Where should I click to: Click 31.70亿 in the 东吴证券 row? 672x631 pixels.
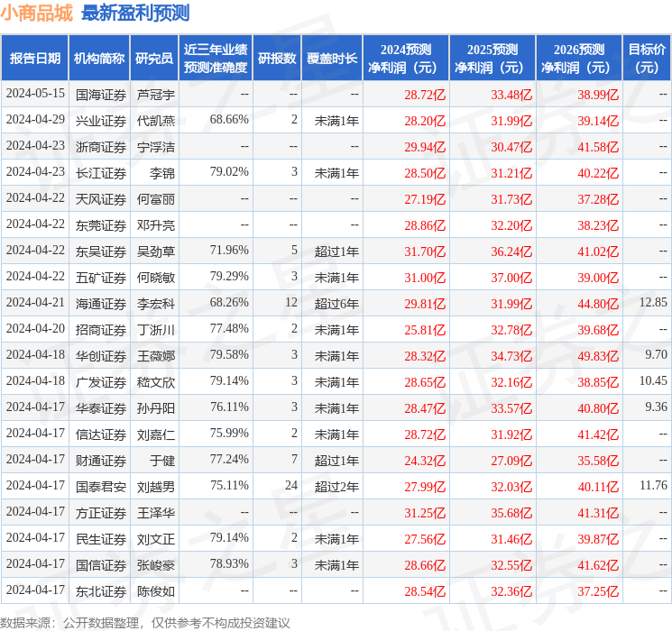tap(425, 251)
